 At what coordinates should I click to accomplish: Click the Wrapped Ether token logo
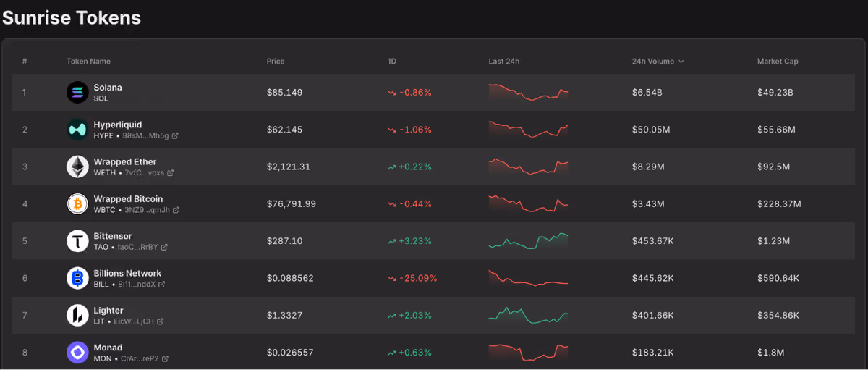click(77, 167)
